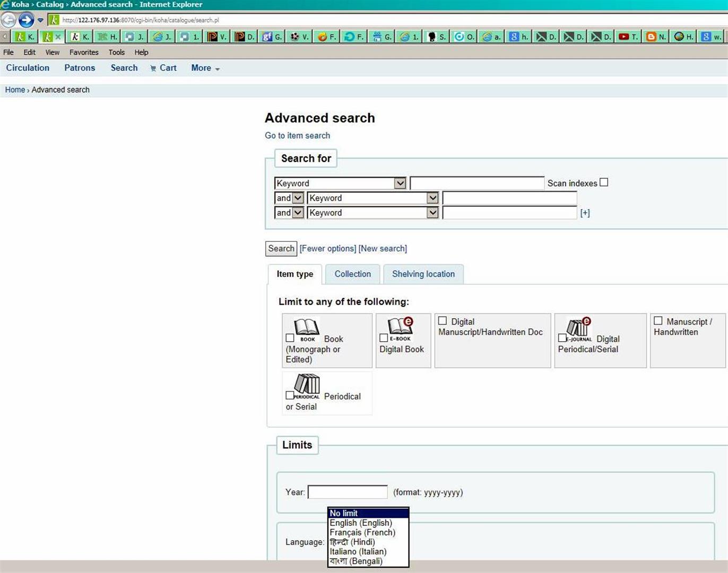
Task: Open the third row Keyword dropdown
Action: click(373, 213)
